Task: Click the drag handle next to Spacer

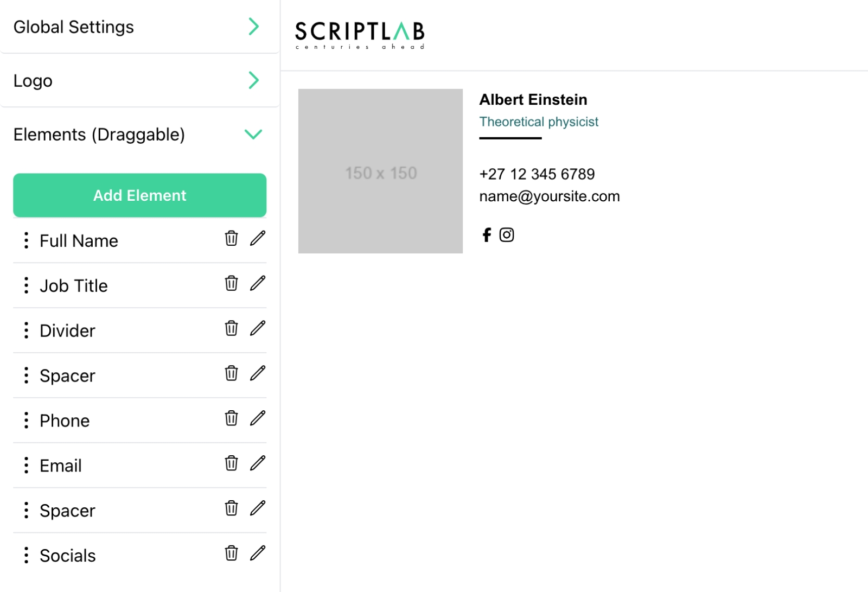Action: point(25,375)
